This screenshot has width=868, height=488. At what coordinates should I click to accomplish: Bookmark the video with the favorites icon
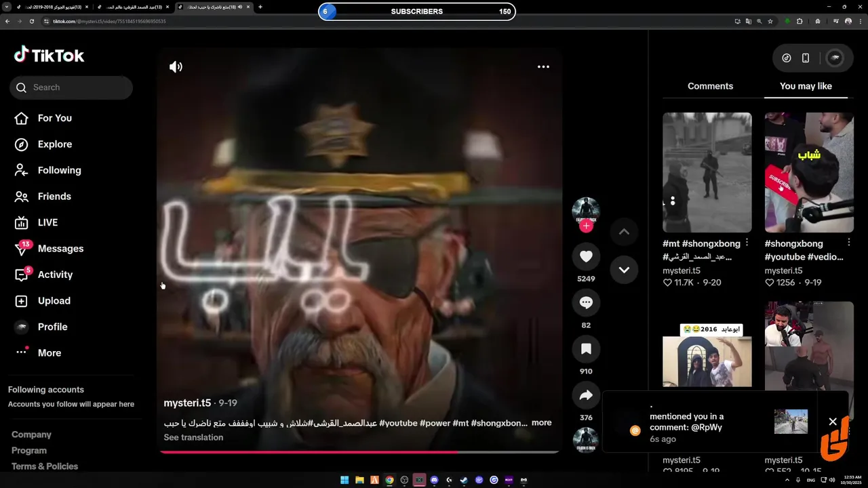[x=586, y=348]
